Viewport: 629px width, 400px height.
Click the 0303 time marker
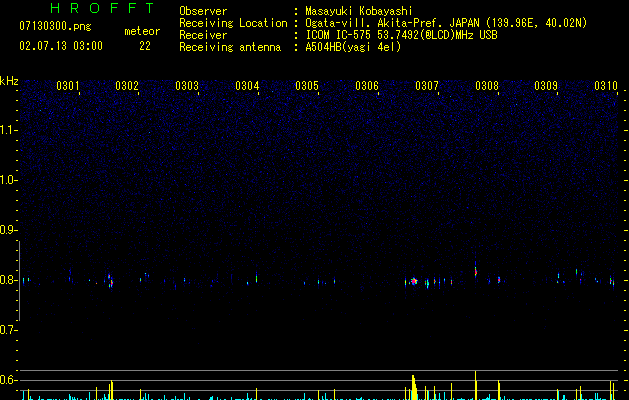click(187, 85)
